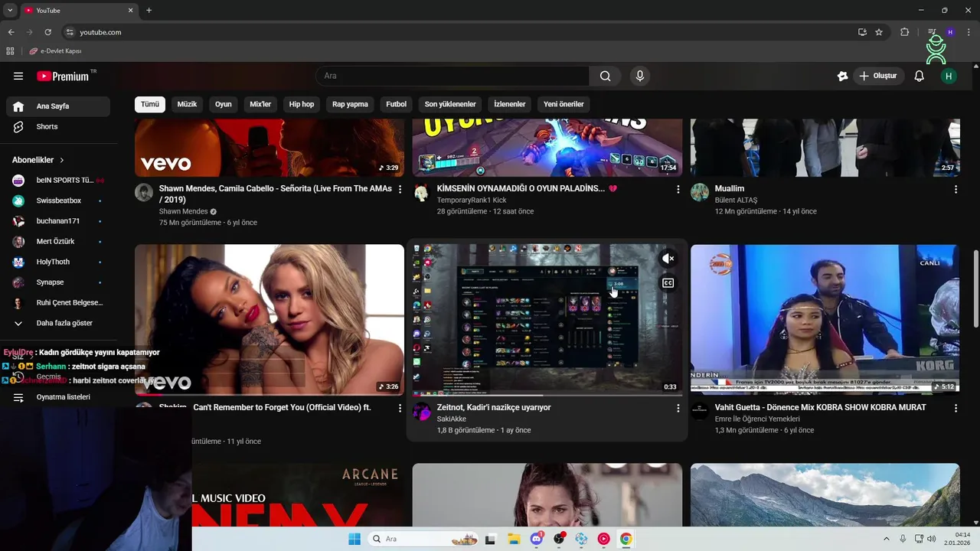Open three-dot menu for Paladins video

[x=678, y=189]
